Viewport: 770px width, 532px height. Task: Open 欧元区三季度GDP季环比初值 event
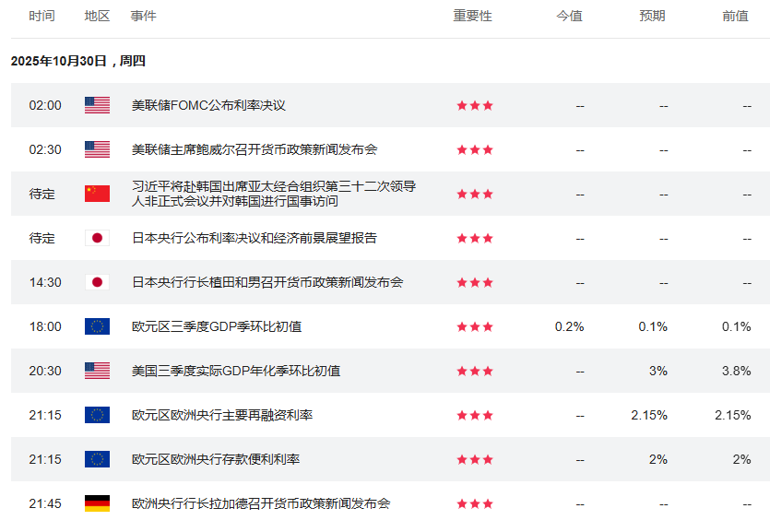click(x=217, y=326)
